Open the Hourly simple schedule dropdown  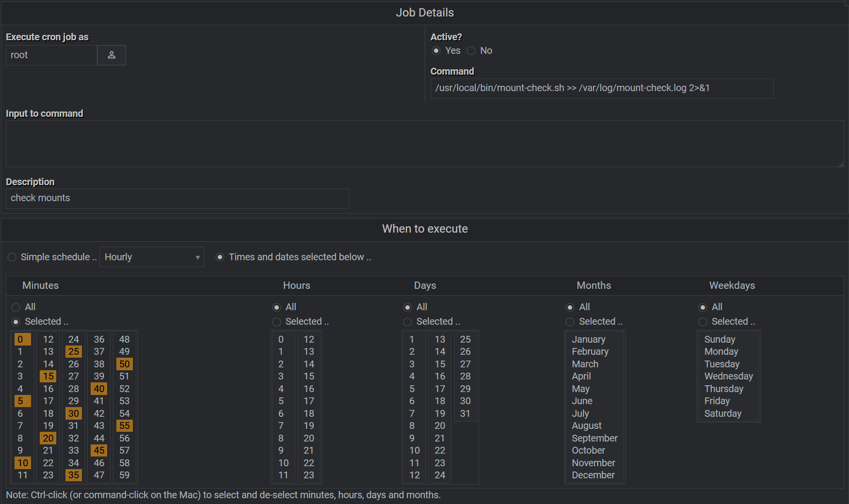click(x=151, y=257)
